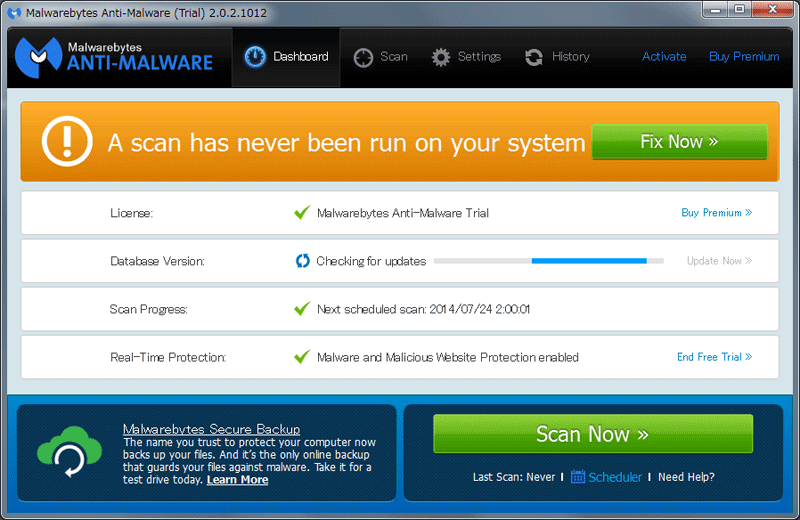The image size is (800, 520).
Task: Click the title bar Malwarebytes app icon
Action: coord(14,13)
